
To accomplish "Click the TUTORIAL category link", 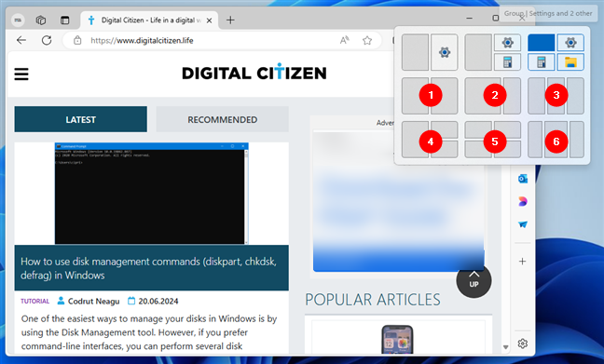I will pyautogui.click(x=35, y=302).
